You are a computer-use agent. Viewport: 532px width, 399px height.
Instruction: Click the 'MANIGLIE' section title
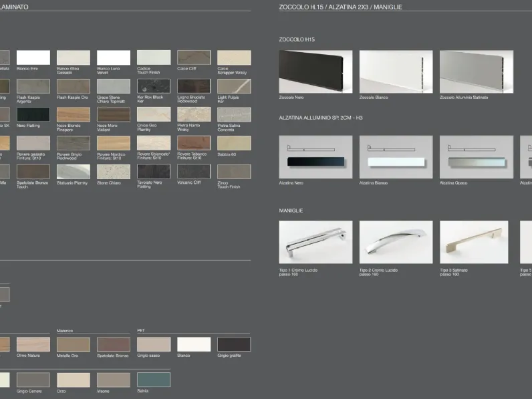pyautogui.click(x=291, y=211)
